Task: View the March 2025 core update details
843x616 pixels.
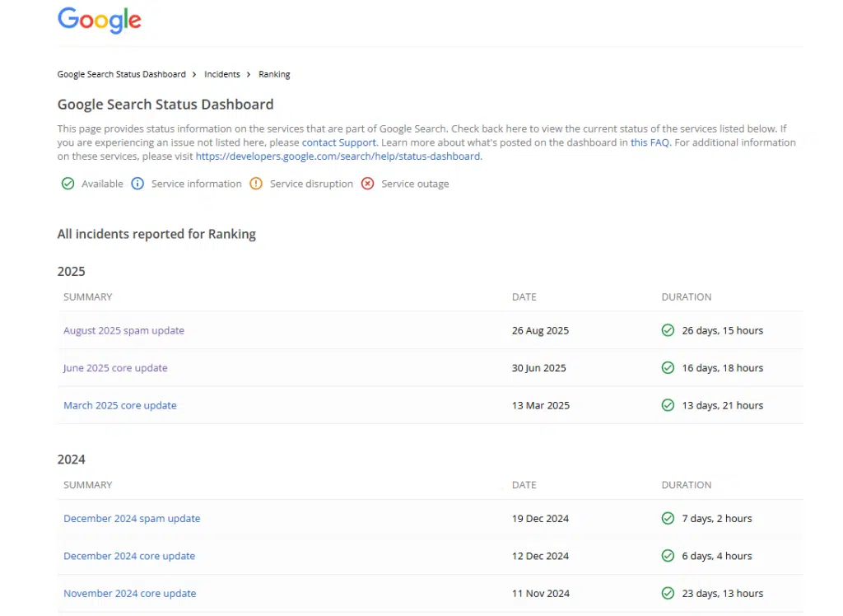Action: (119, 405)
